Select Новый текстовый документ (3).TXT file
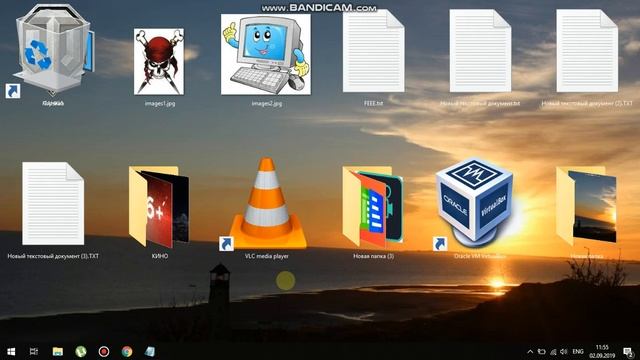 53,204
